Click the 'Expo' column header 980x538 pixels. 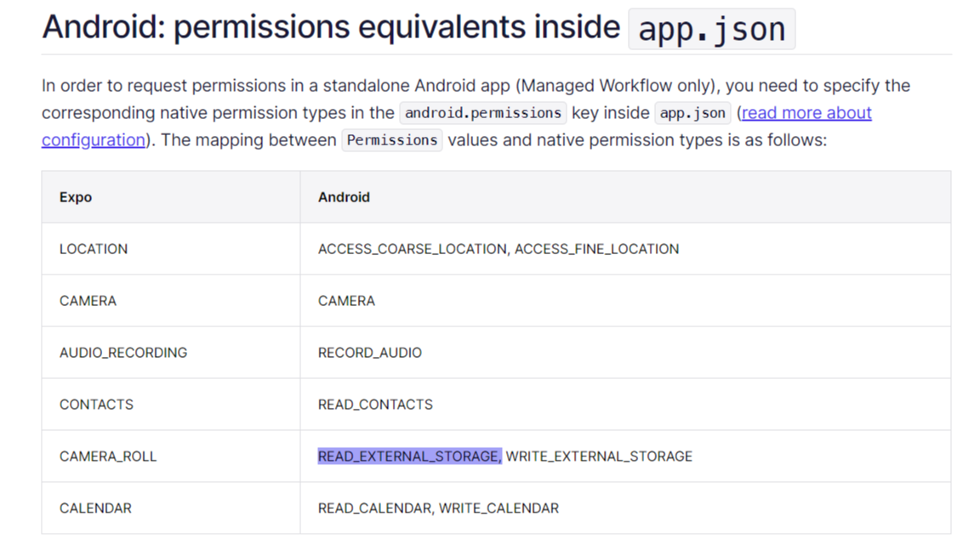(171, 197)
